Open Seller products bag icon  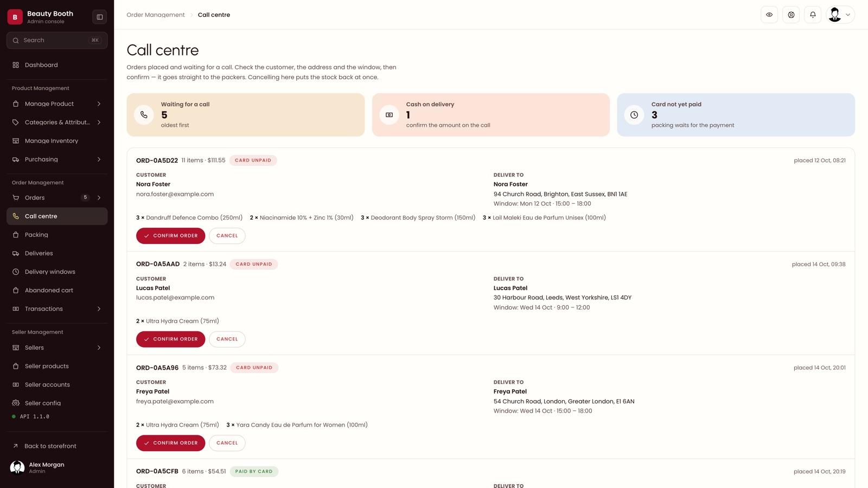tap(16, 366)
